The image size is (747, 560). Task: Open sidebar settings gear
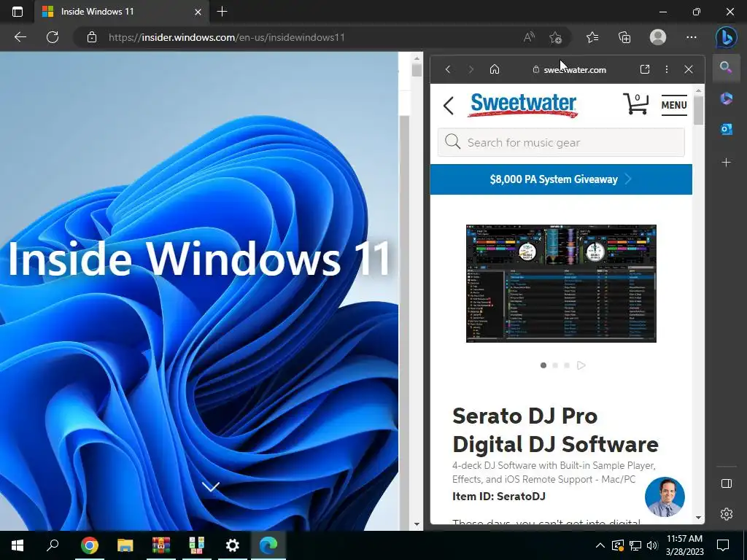point(726,514)
